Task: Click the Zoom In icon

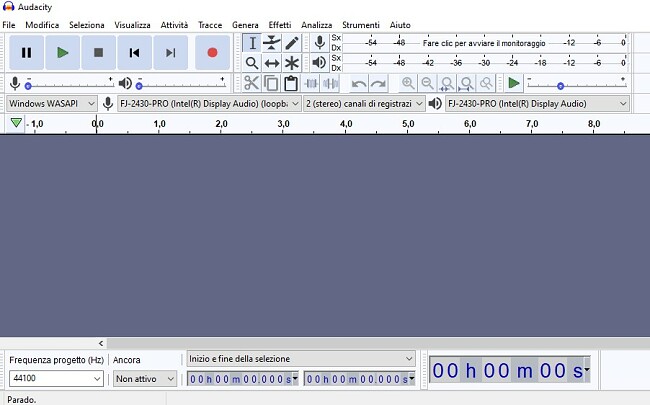Action: pos(408,83)
